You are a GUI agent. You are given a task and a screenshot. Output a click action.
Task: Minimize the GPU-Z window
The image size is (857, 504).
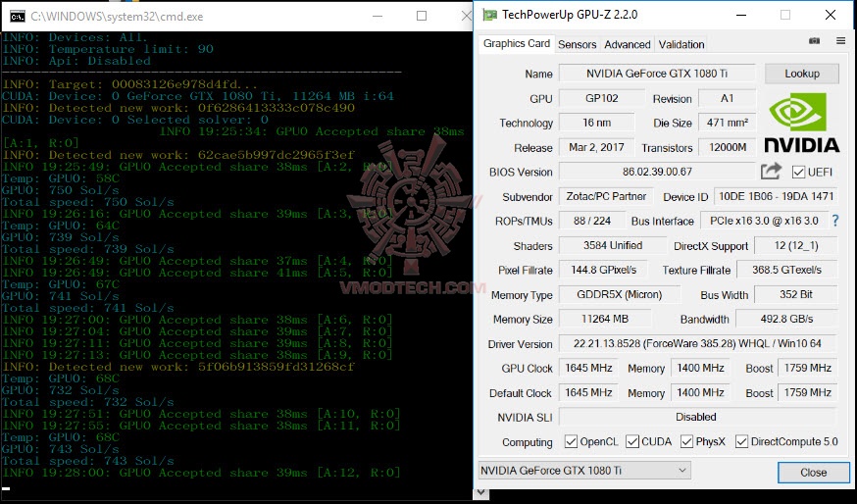click(741, 16)
